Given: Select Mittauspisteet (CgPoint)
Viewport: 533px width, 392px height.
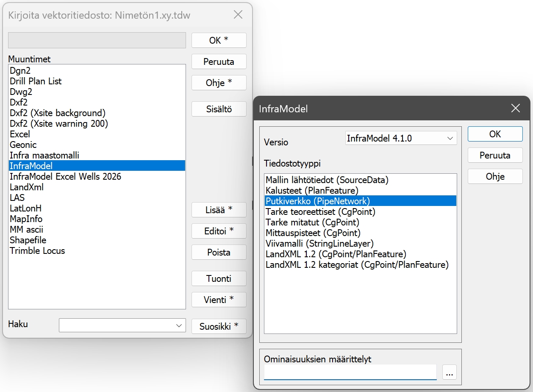Looking at the screenshot, I should (361, 233).
